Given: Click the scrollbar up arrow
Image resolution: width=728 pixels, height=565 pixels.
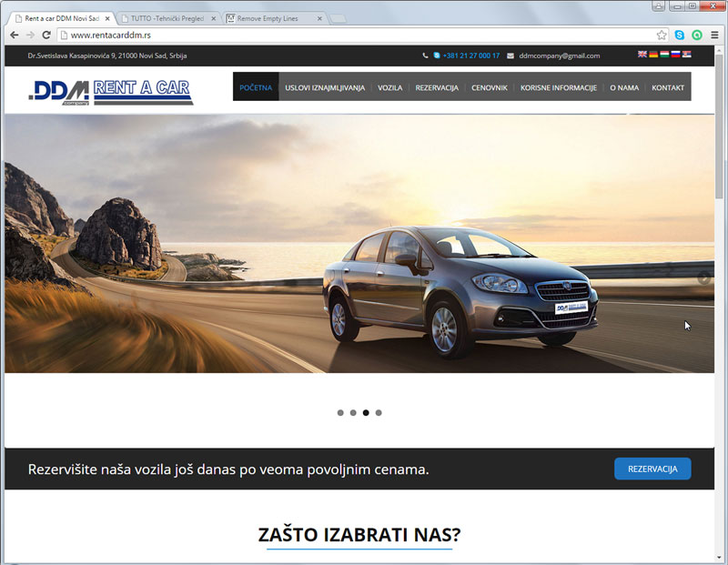Looking at the screenshot, I should click(x=719, y=49).
